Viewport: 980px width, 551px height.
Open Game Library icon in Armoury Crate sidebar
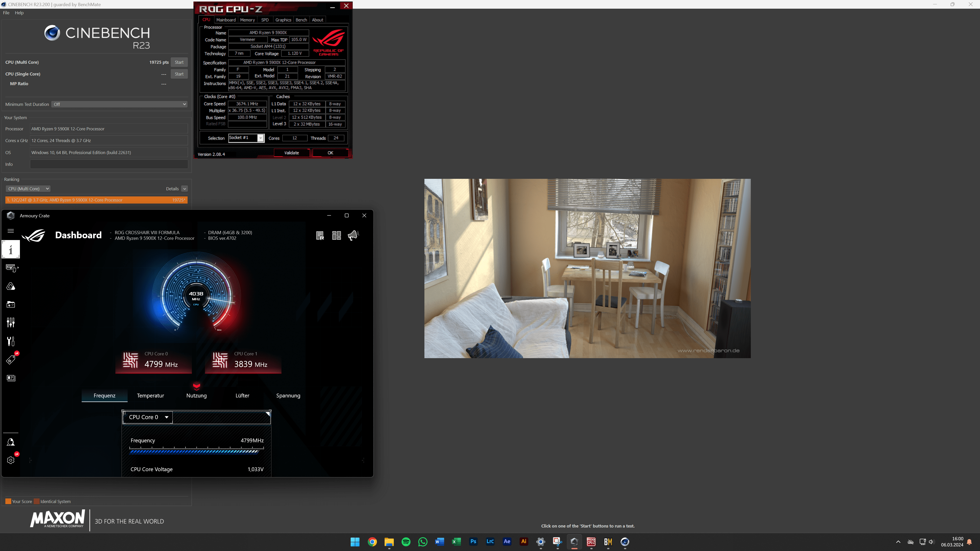point(11,305)
